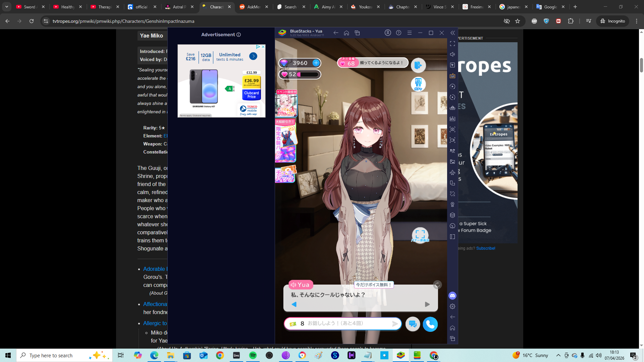Play Yua's voice via the speaker name tag
Viewport: 644px width, 362px height.
coord(301,285)
